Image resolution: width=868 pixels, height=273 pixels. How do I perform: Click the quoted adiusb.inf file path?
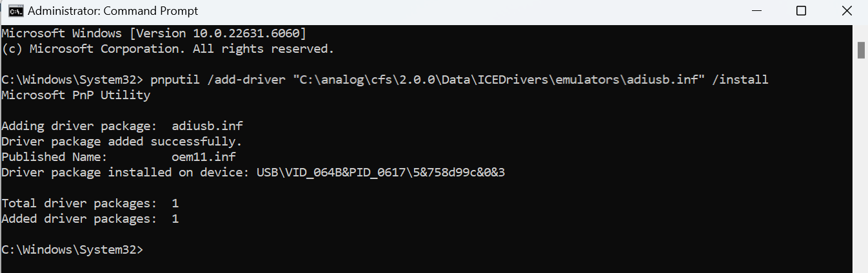click(497, 80)
